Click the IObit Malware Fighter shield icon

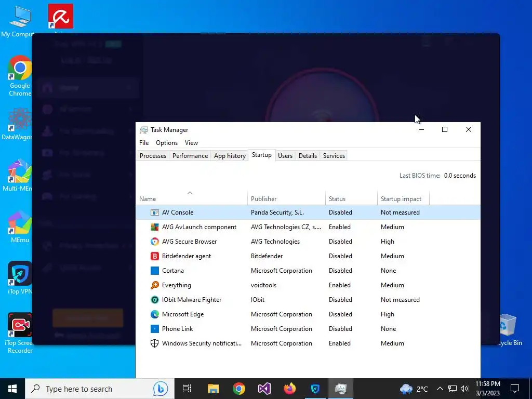pos(155,300)
